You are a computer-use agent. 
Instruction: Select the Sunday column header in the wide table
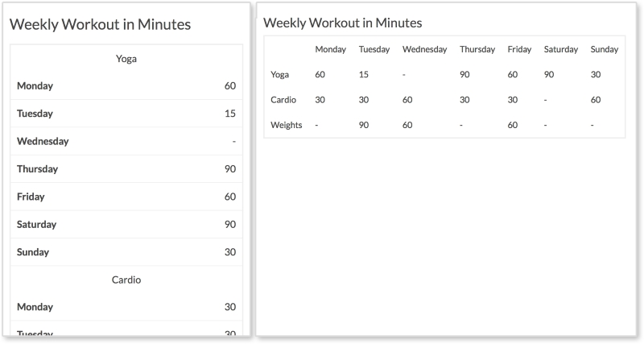(605, 49)
